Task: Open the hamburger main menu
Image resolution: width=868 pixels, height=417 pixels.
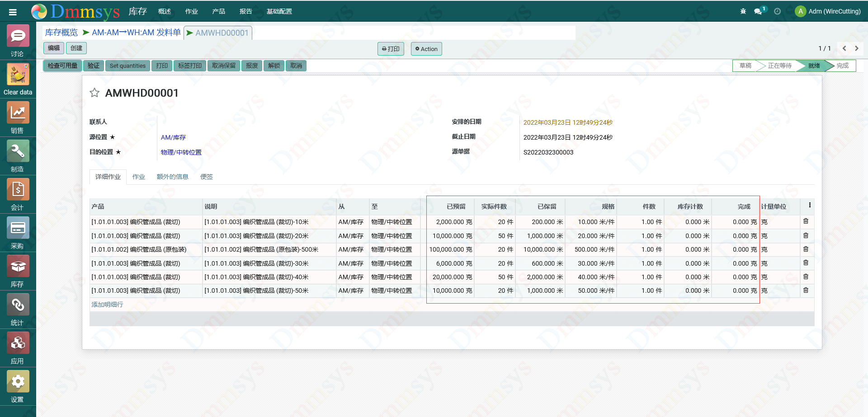Action: (x=13, y=12)
